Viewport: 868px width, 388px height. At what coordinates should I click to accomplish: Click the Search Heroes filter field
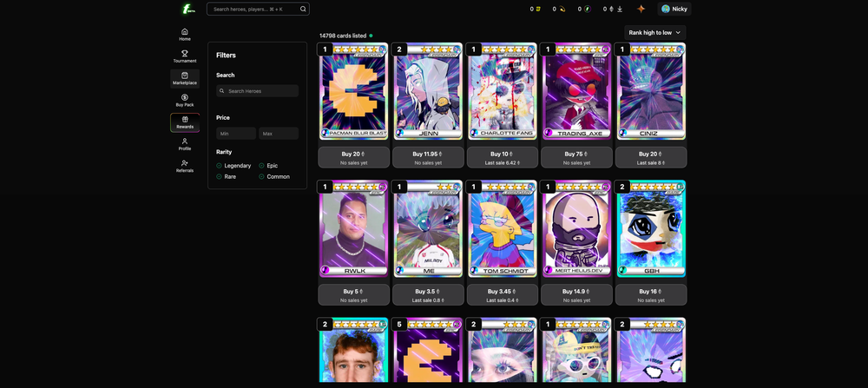coord(258,91)
